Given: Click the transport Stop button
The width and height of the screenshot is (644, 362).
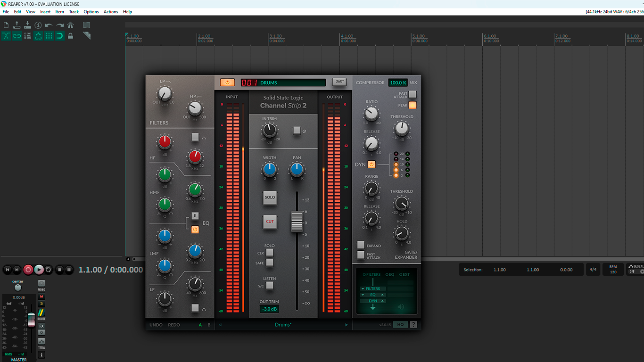Looking at the screenshot, I should [59, 270].
